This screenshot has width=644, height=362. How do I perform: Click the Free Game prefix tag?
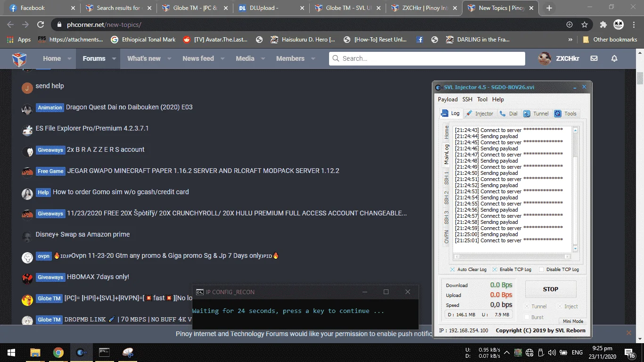(50, 171)
